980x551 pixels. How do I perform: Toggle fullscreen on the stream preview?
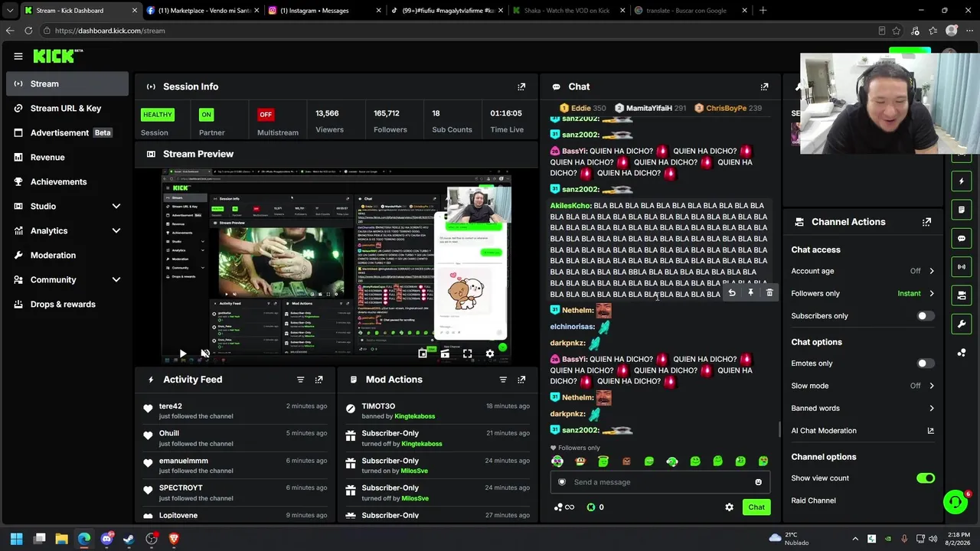click(x=467, y=354)
